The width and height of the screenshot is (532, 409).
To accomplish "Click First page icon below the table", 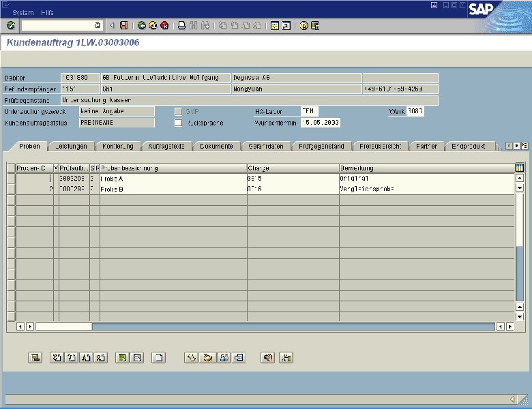I will [x=57, y=357].
